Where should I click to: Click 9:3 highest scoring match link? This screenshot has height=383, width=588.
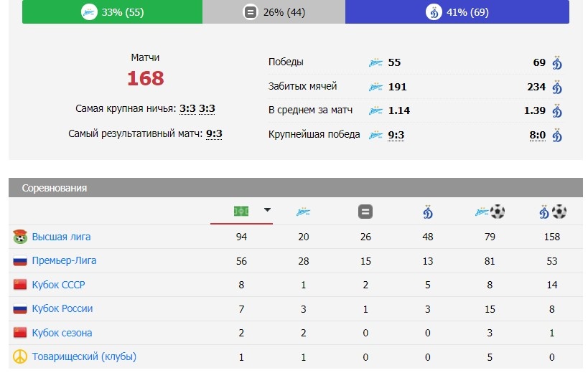coord(214,134)
